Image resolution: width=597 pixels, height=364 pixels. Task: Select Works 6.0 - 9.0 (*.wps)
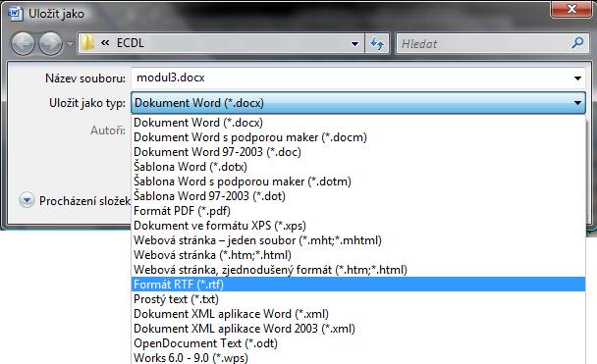(x=357, y=357)
